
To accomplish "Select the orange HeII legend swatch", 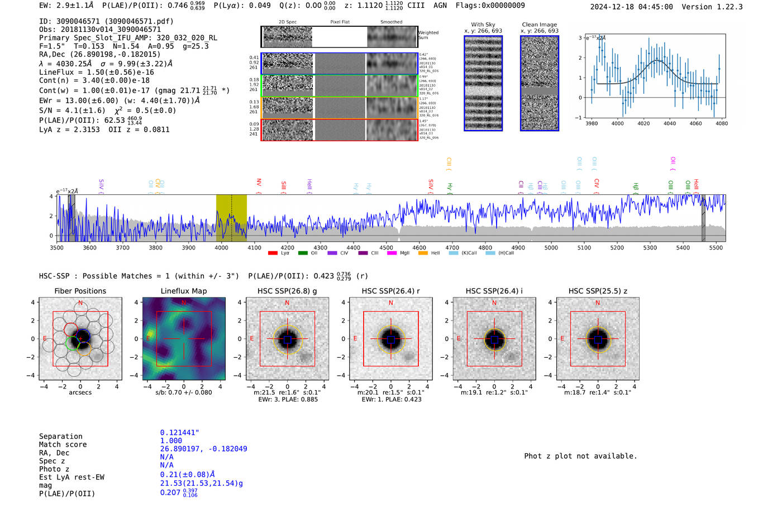I will pyautogui.click(x=423, y=253).
